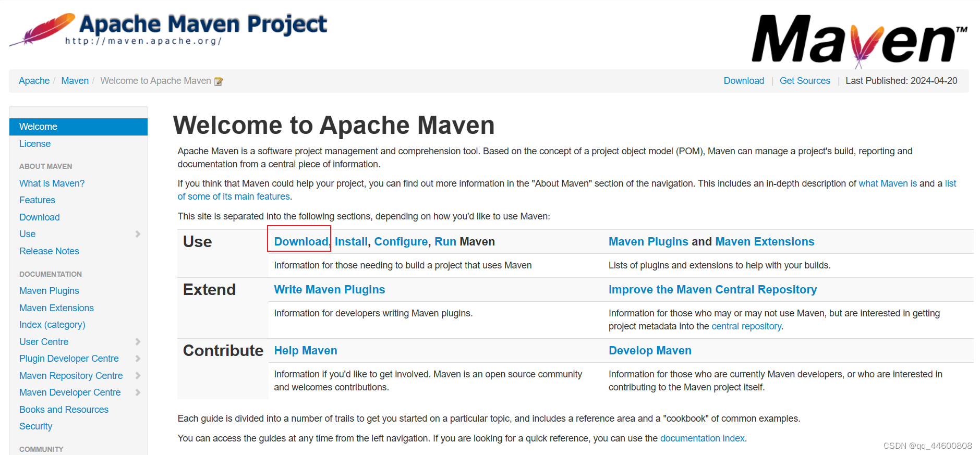Open Use sidebar item
980x455 pixels.
(27, 234)
